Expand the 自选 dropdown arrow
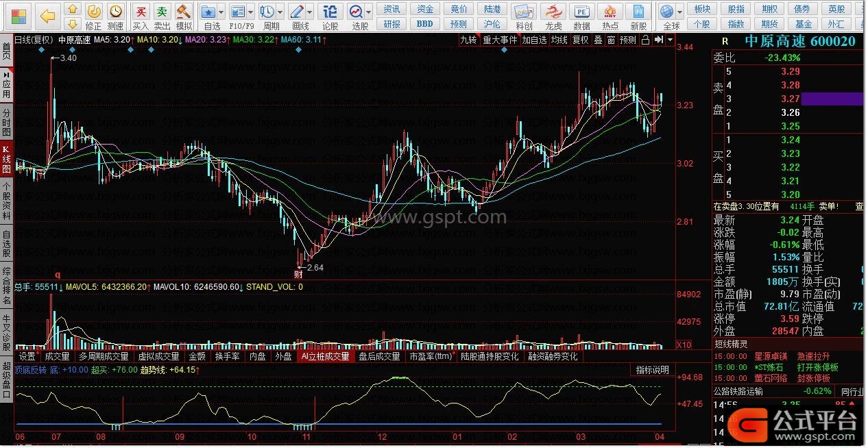Image resolution: width=868 pixels, height=448 pixels. coord(222,12)
